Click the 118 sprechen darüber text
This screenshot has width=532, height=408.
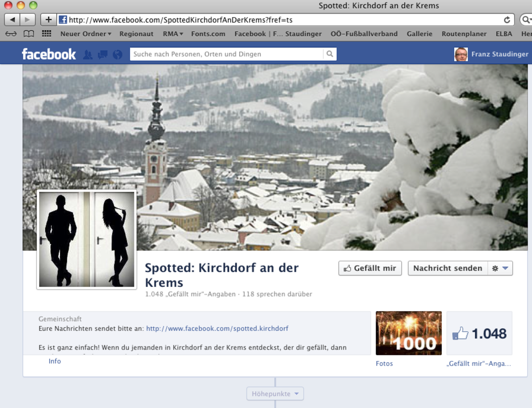point(277,294)
